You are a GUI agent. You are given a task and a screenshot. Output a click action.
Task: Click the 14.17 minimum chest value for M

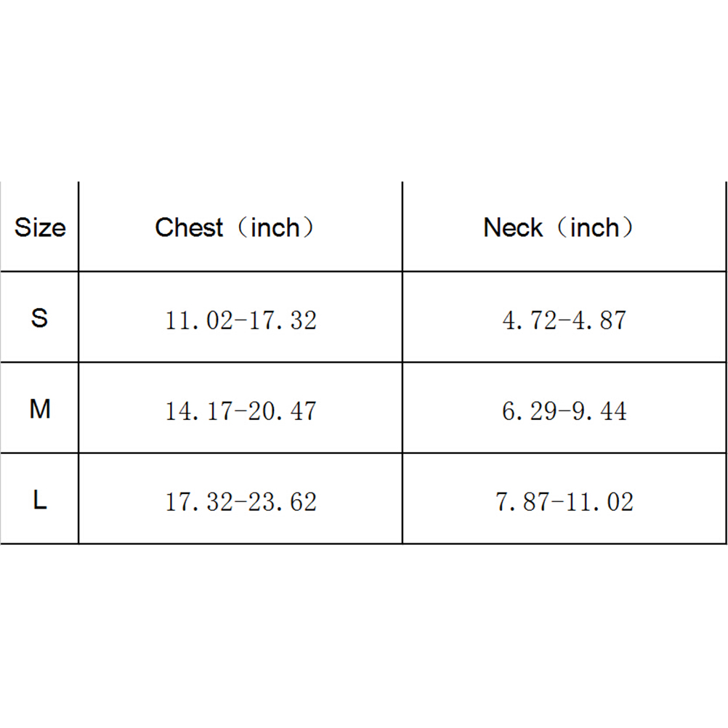(196, 411)
